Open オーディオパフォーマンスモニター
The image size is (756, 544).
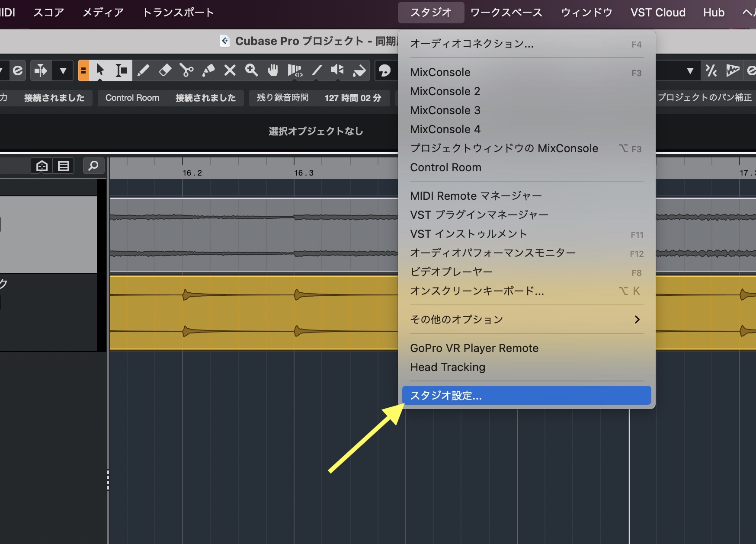tap(526, 253)
